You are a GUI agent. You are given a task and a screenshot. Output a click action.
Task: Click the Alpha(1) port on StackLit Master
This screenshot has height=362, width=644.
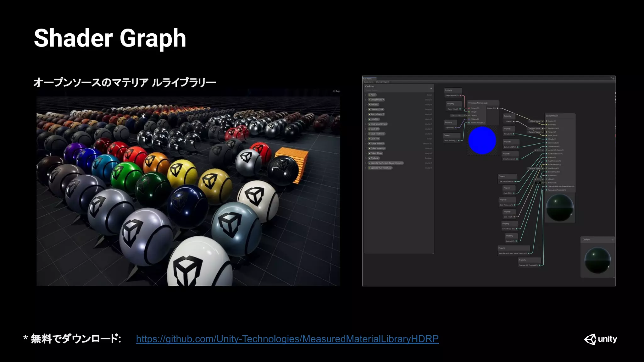pyautogui.click(x=547, y=179)
